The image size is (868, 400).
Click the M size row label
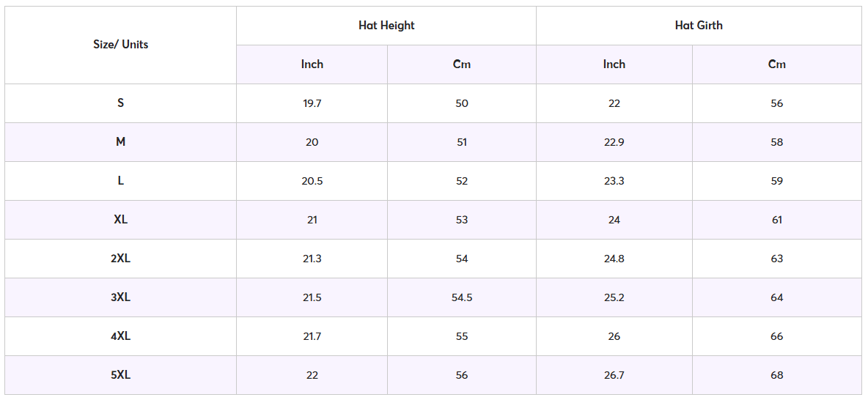121,142
